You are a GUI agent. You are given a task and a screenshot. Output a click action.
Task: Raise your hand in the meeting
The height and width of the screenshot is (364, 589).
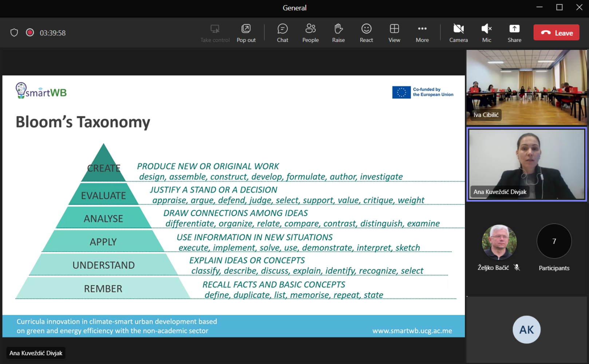click(338, 33)
